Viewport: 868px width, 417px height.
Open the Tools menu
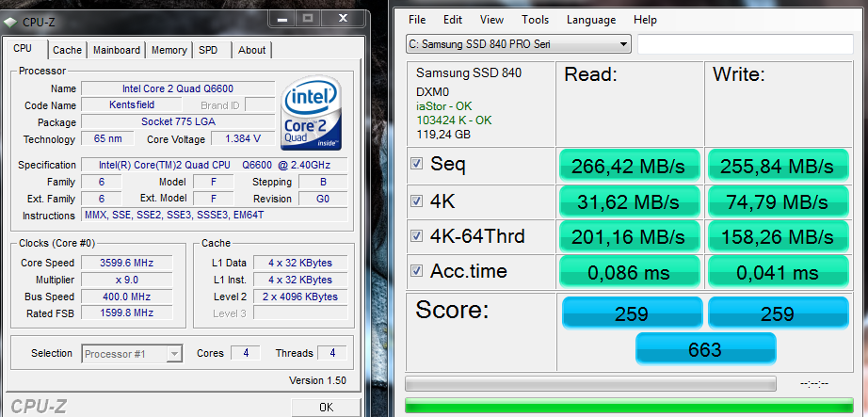[x=535, y=20]
